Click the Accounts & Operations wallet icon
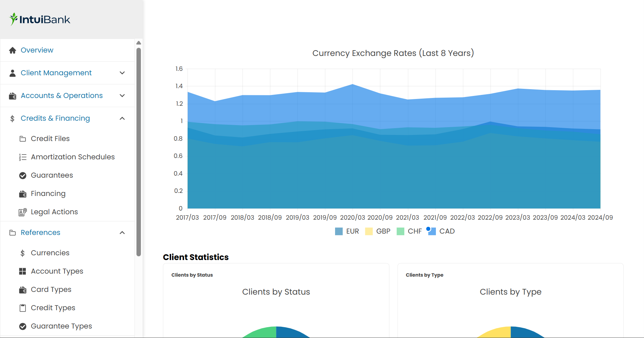The width and height of the screenshot is (644, 338). [x=13, y=96]
